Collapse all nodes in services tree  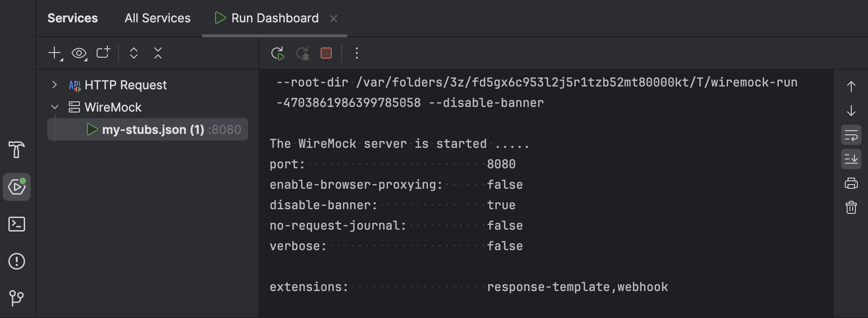coord(158,53)
